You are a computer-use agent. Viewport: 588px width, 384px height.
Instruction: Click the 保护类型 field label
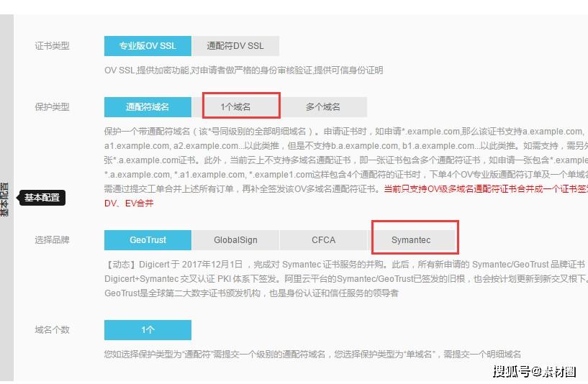(52, 107)
